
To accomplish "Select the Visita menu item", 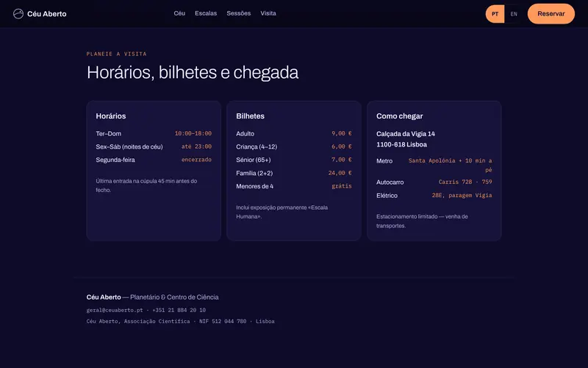I will click(268, 13).
